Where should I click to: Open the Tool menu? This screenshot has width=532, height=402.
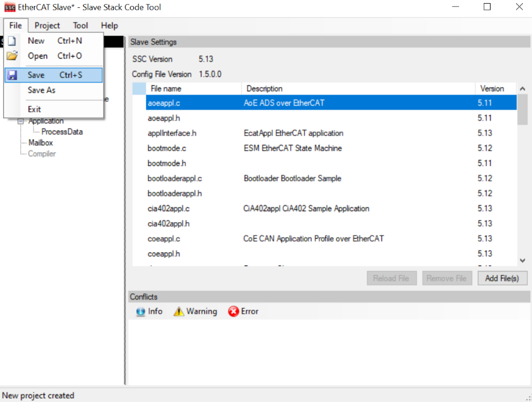(x=80, y=26)
